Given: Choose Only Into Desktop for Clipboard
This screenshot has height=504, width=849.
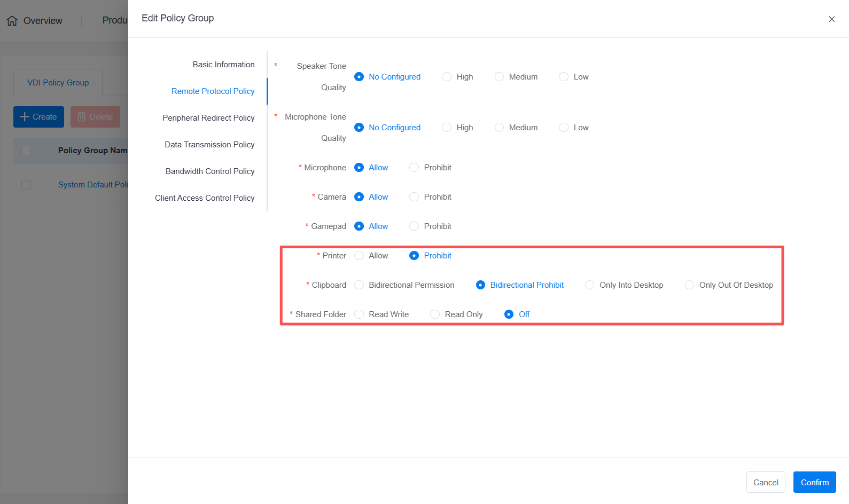Looking at the screenshot, I should pyautogui.click(x=590, y=285).
